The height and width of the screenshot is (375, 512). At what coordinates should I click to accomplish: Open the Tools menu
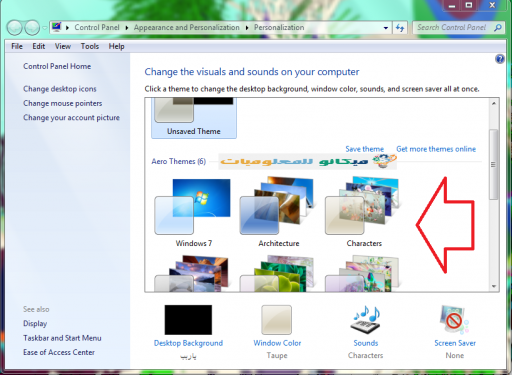click(90, 46)
